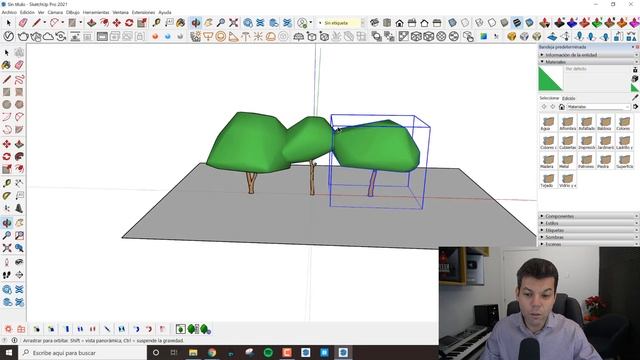This screenshot has height=360, width=640.
Task: Pick the Circle tool in left toolbar
Action: click(x=7, y=104)
